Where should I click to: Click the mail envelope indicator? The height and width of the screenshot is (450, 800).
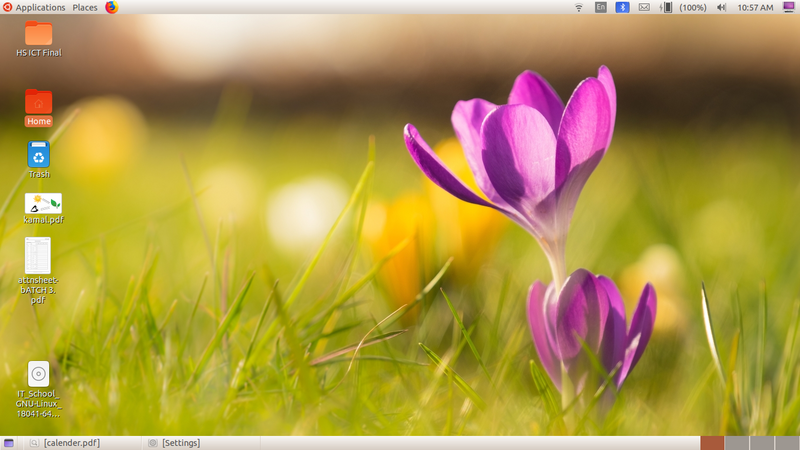tap(644, 7)
